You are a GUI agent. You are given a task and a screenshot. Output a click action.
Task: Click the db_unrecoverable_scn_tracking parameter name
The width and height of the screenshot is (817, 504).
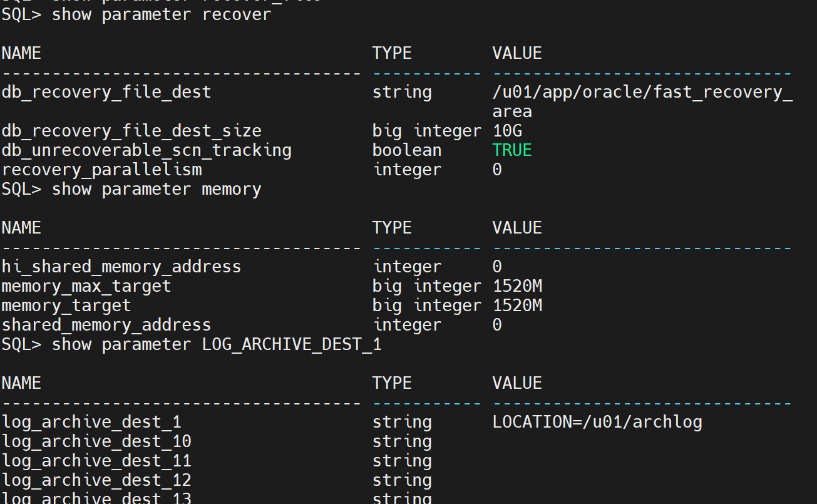point(146,150)
